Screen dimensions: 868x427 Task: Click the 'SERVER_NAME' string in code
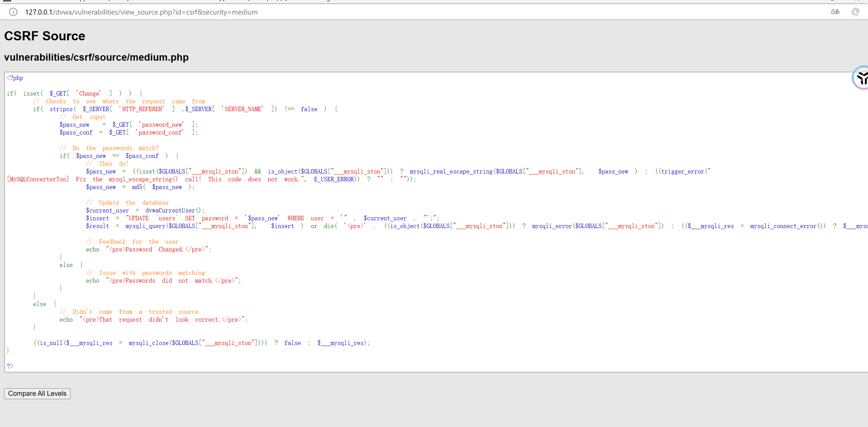pos(242,109)
